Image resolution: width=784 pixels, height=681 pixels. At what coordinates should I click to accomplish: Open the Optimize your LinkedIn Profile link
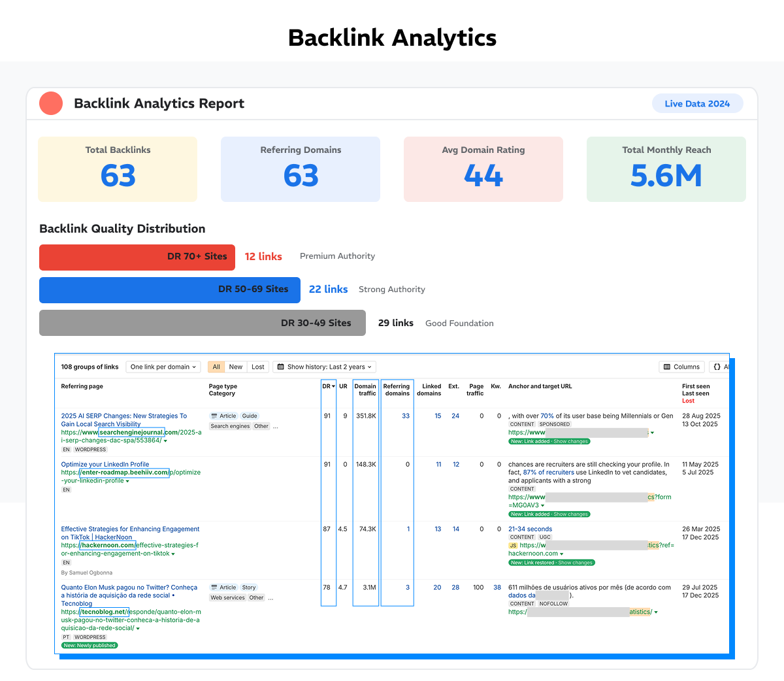105,465
